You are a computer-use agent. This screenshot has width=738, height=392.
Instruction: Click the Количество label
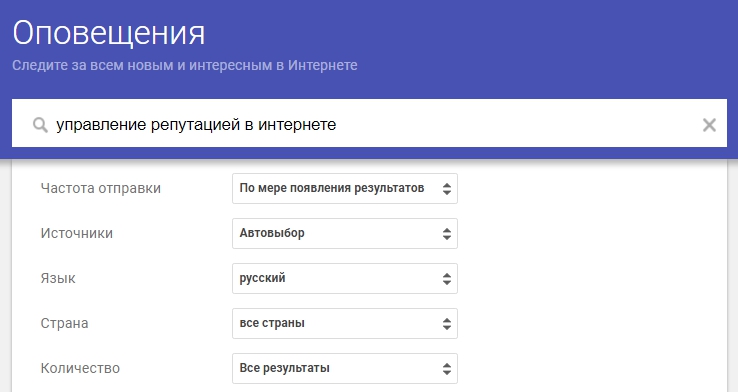coord(80,368)
